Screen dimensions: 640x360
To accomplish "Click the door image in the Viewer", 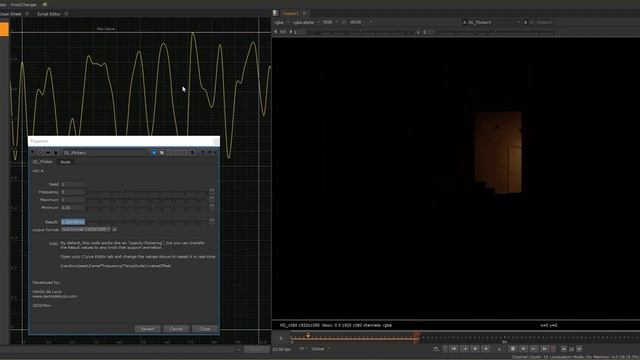I will [x=498, y=153].
